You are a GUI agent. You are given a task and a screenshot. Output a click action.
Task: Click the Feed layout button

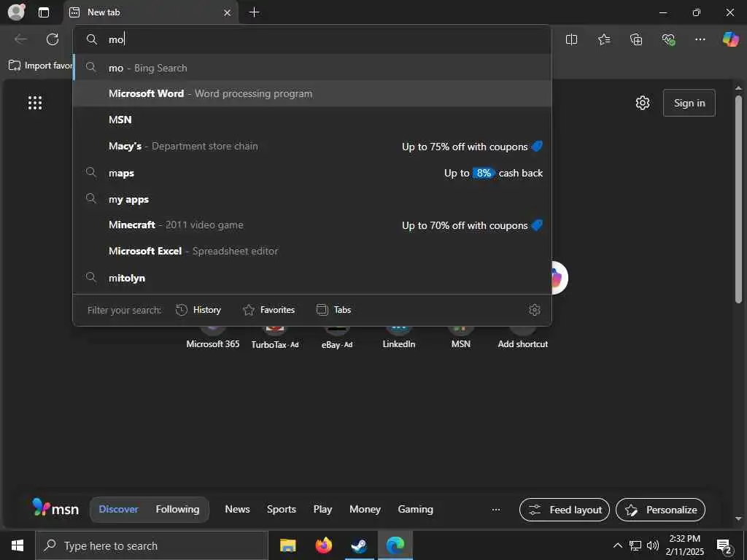coord(564,510)
